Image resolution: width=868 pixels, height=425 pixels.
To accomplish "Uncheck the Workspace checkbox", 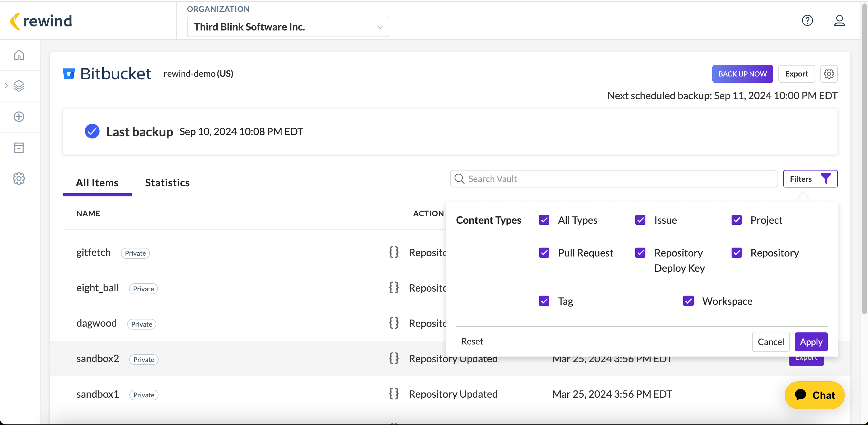I will (x=688, y=301).
